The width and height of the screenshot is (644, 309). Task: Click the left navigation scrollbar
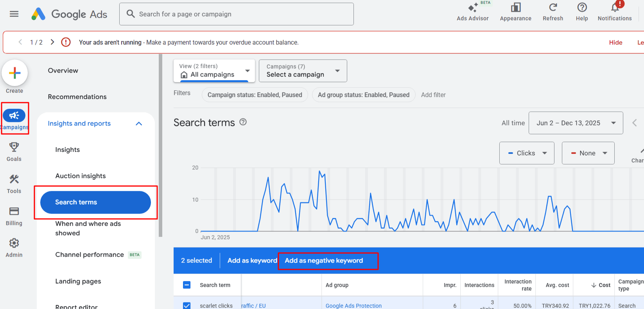160,146
